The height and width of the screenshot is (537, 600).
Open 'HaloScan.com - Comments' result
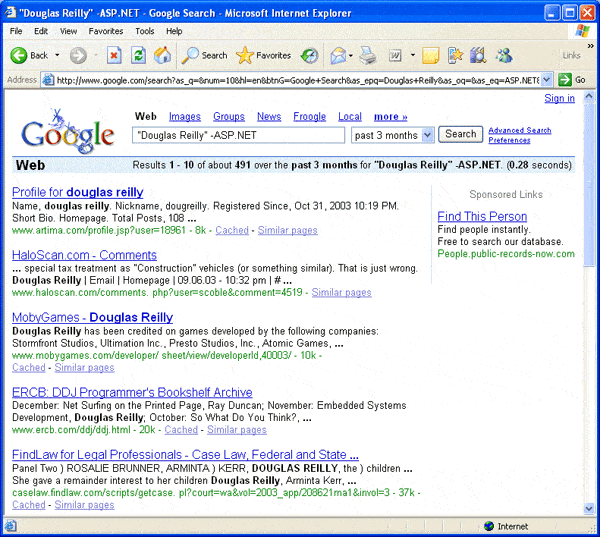tap(84, 255)
